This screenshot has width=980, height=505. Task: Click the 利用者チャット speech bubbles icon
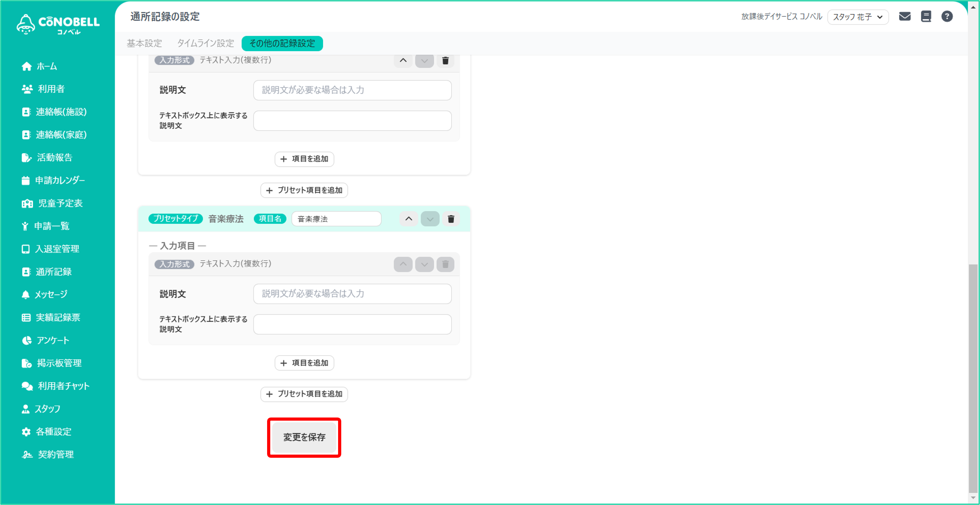point(27,386)
